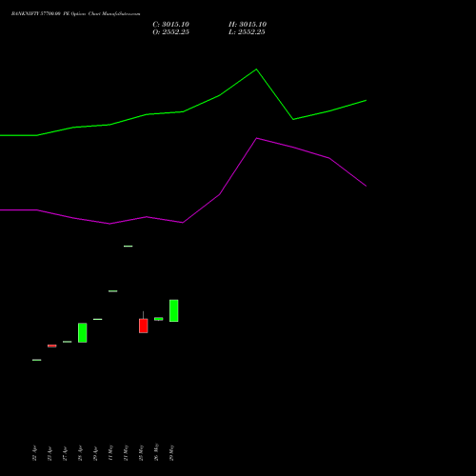Select the flat candle mark for 21 May
Screen dimensions: 476x476
tap(129, 247)
